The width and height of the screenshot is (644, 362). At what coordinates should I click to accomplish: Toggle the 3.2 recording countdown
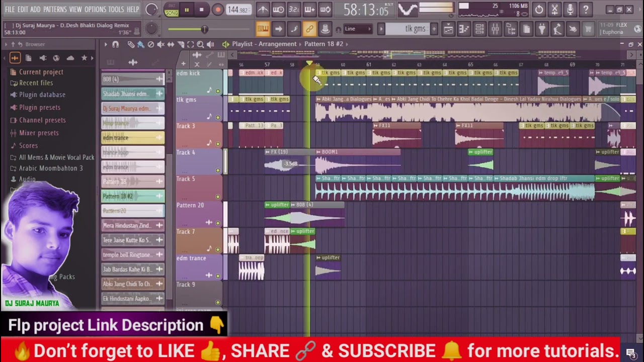click(294, 10)
